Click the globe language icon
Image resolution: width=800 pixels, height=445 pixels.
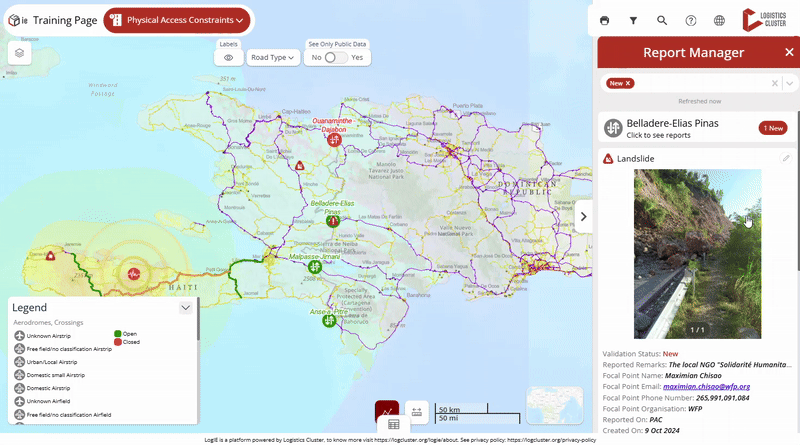(719, 20)
